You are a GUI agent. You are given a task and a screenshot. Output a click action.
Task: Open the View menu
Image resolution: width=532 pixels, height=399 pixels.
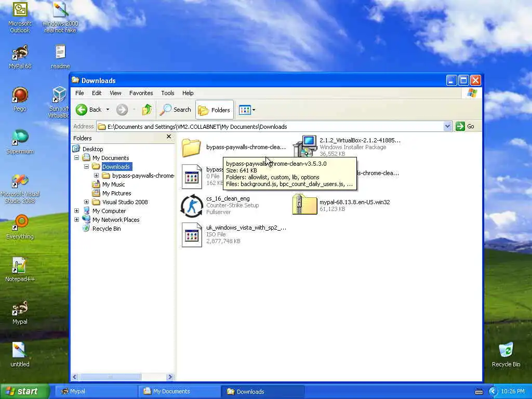tap(115, 93)
